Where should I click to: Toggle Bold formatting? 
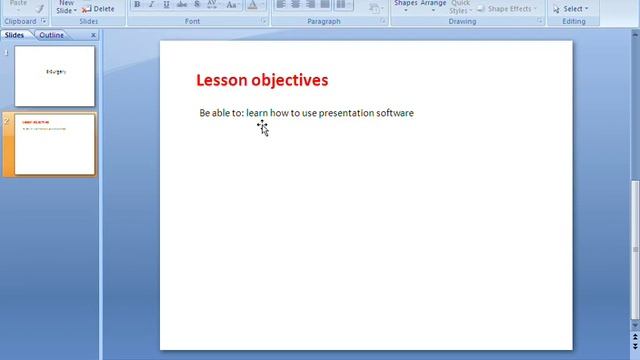(137, 4)
